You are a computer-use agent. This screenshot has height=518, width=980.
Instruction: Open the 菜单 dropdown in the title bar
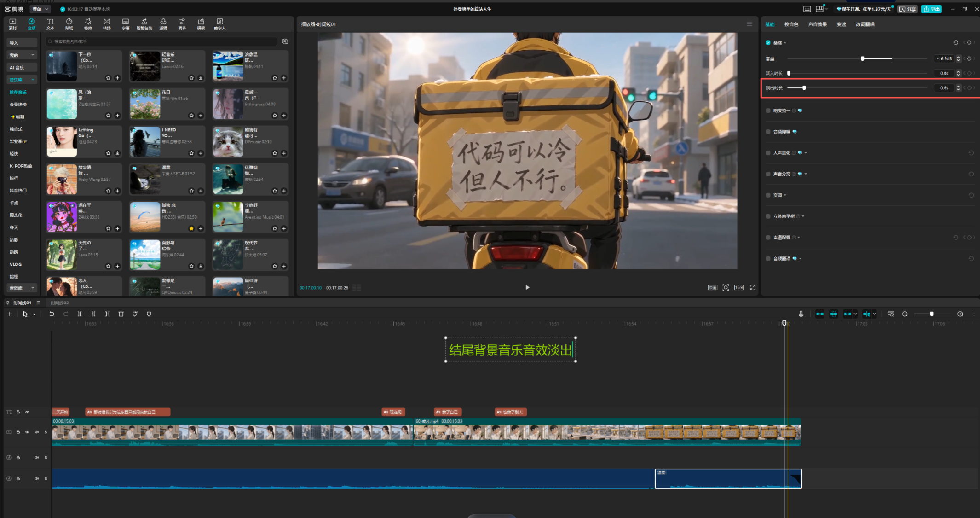click(x=40, y=9)
